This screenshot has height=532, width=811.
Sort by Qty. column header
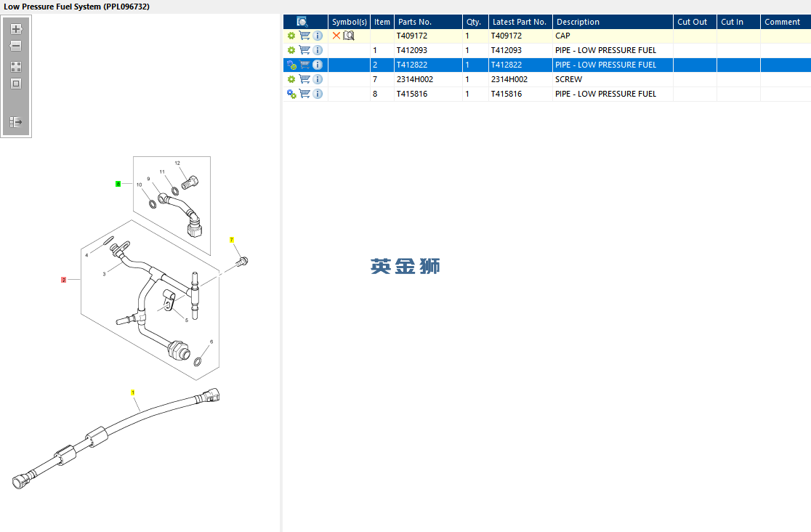475,22
